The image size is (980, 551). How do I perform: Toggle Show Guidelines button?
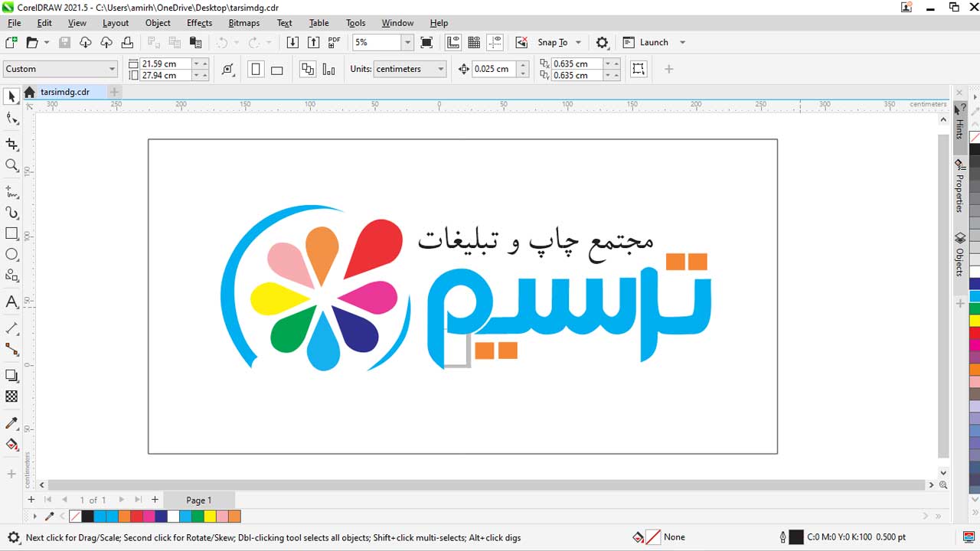[x=495, y=43]
